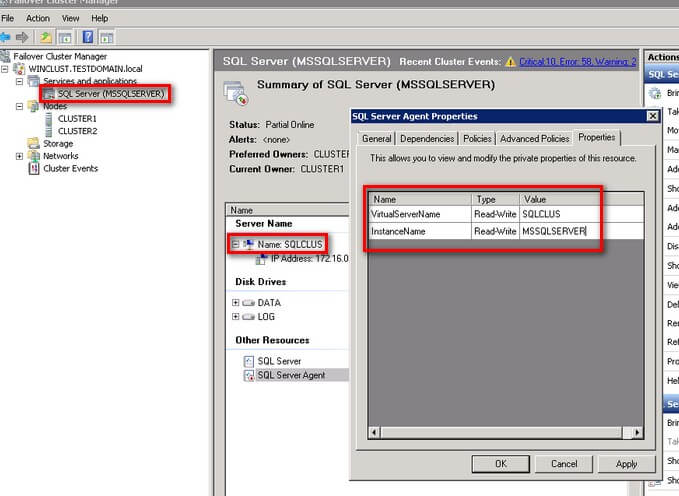Screen dimensions: 679x496
Task: Open the Action menu
Action: pyautogui.click(x=38, y=18)
